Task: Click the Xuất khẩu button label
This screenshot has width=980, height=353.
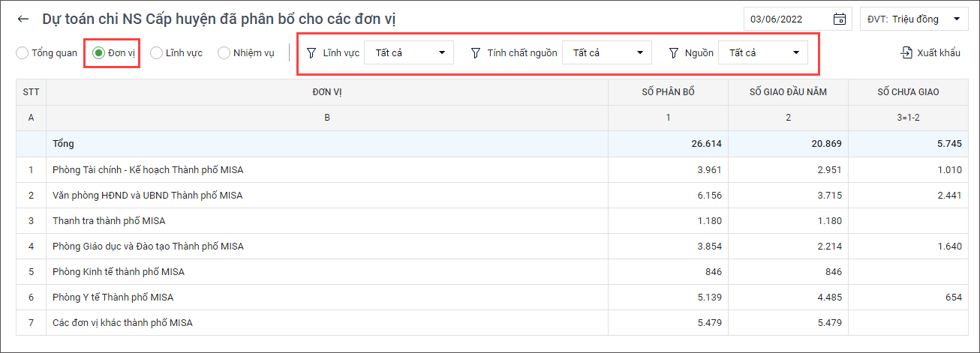Action: pyautogui.click(x=938, y=53)
